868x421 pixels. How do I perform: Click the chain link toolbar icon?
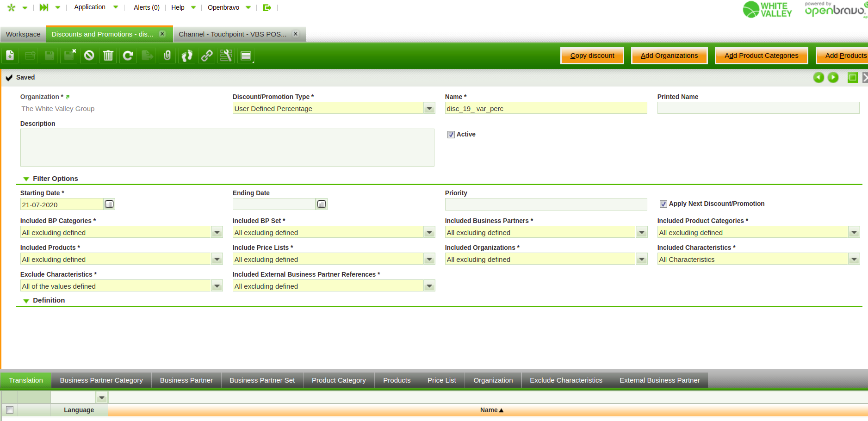(x=207, y=56)
